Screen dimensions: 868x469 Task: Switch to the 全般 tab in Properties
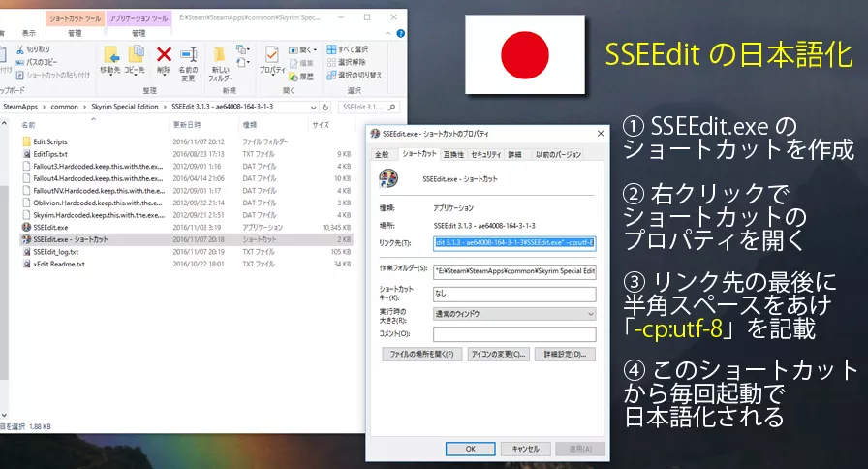pyautogui.click(x=383, y=154)
